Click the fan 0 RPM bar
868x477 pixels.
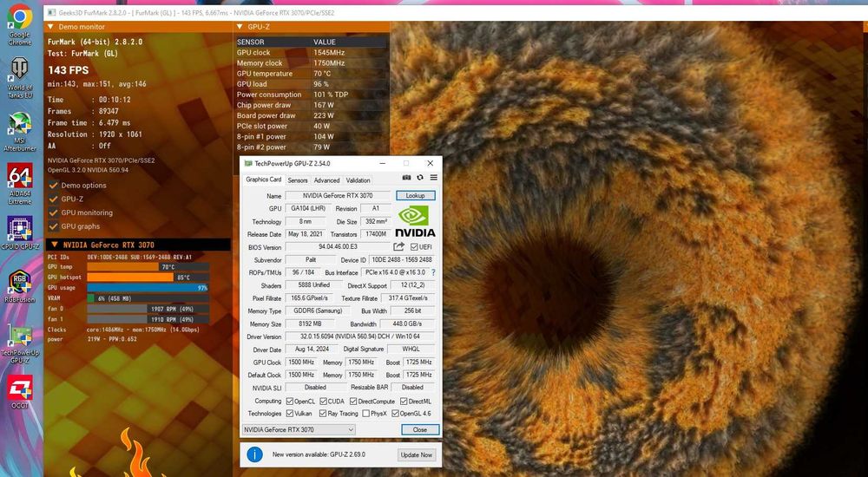148,309
